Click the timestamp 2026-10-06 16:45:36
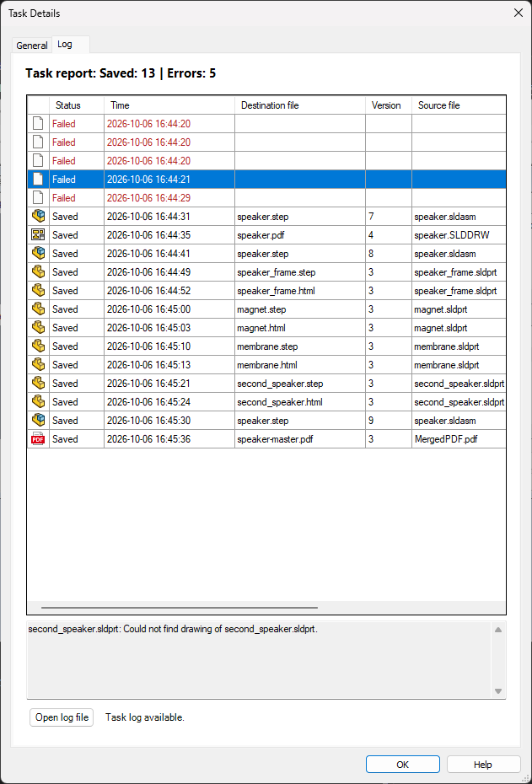Image resolution: width=532 pixels, height=784 pixels. coord(148,439)
